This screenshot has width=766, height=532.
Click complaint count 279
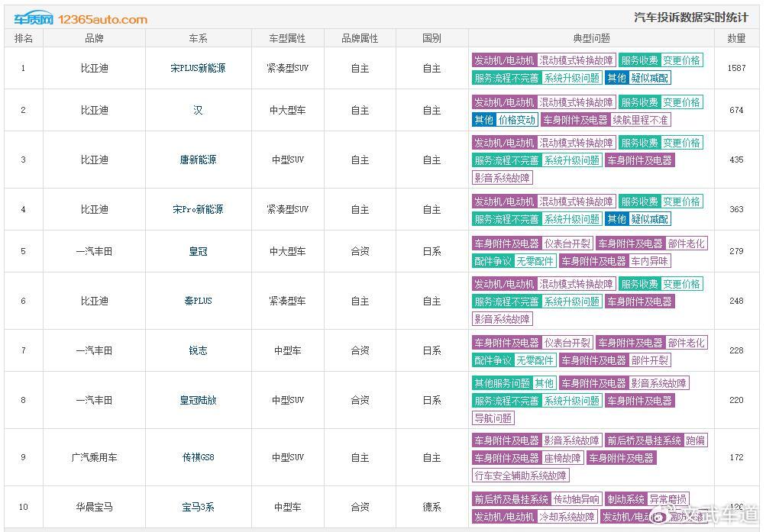click(737, 251)
